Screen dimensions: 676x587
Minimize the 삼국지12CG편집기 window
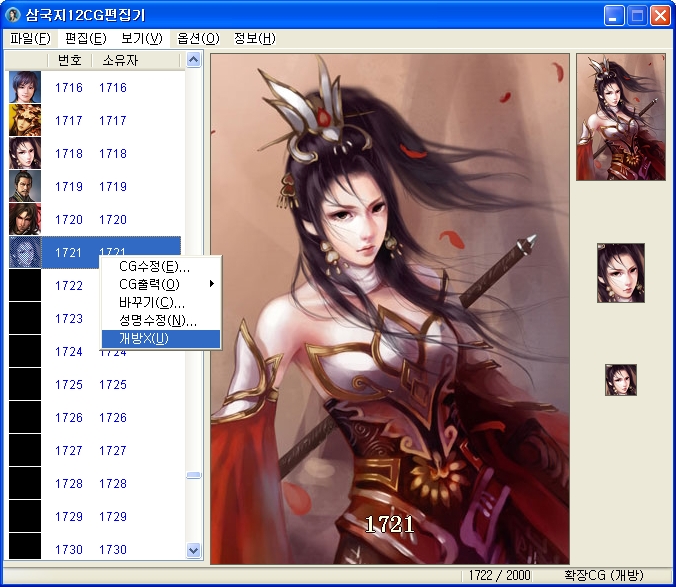tap(614, 16)
